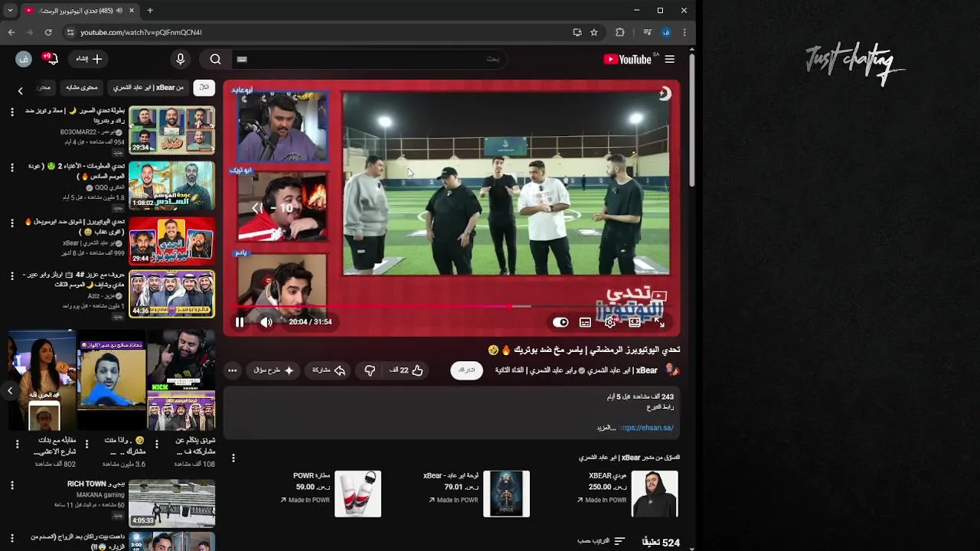
Task: Open the merch shelf three-dot menu
Action: tap(234, 458)
